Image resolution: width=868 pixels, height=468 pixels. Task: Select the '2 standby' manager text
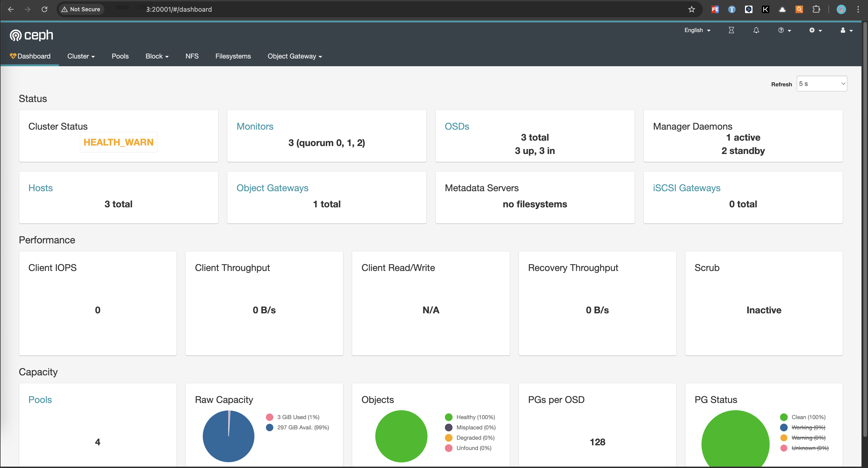(x=743, y=151)
